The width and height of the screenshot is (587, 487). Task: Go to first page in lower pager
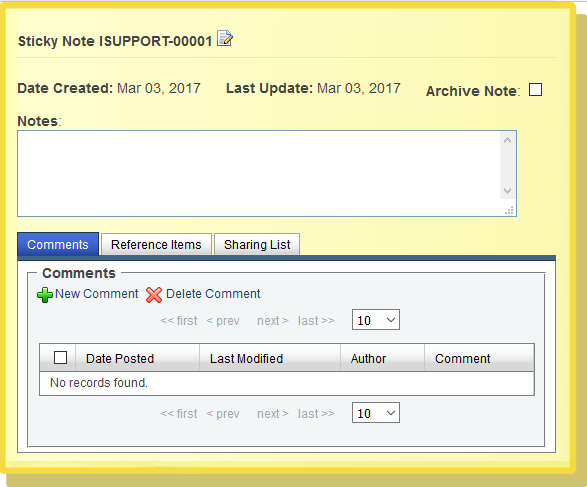click(179, 414)
